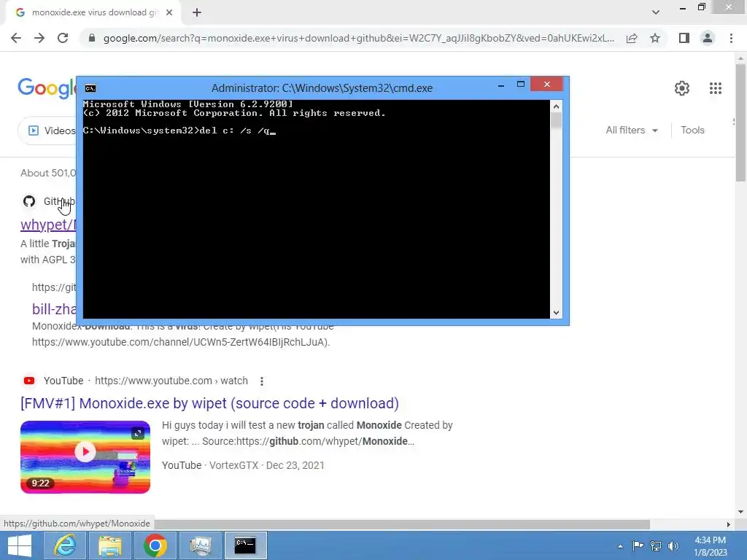This screenshot has height=560, width=747.
Task: Go back using Chrome's back arrow
Action: [16, 38]
